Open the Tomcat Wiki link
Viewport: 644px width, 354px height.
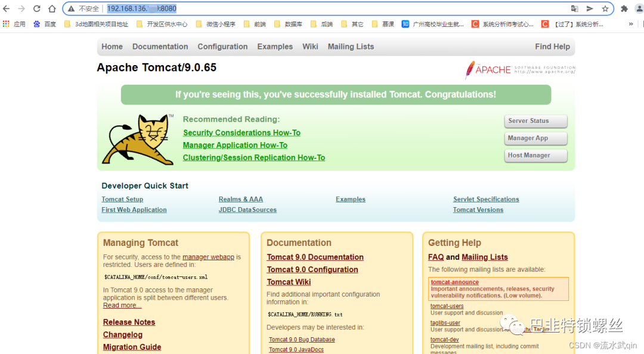click(289, 282)
